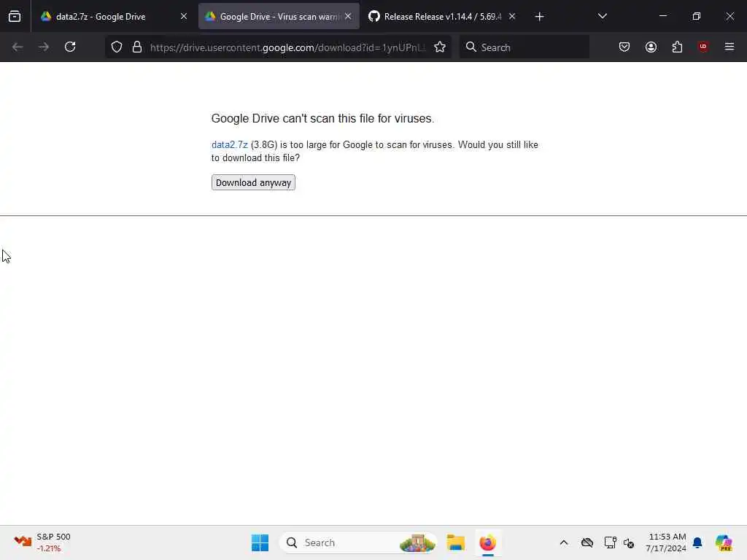
Task: Open the S&P 500 widget in taskbar
Action: click(42, 542)
